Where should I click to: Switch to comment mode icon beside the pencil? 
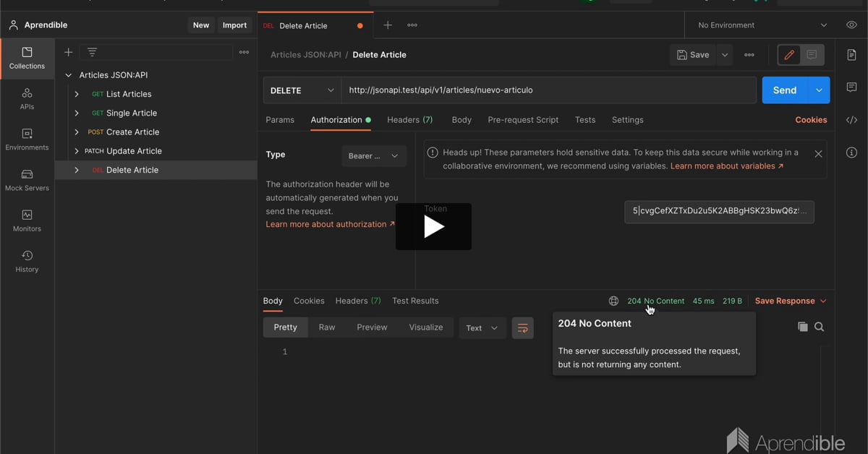tap(812, 55)
